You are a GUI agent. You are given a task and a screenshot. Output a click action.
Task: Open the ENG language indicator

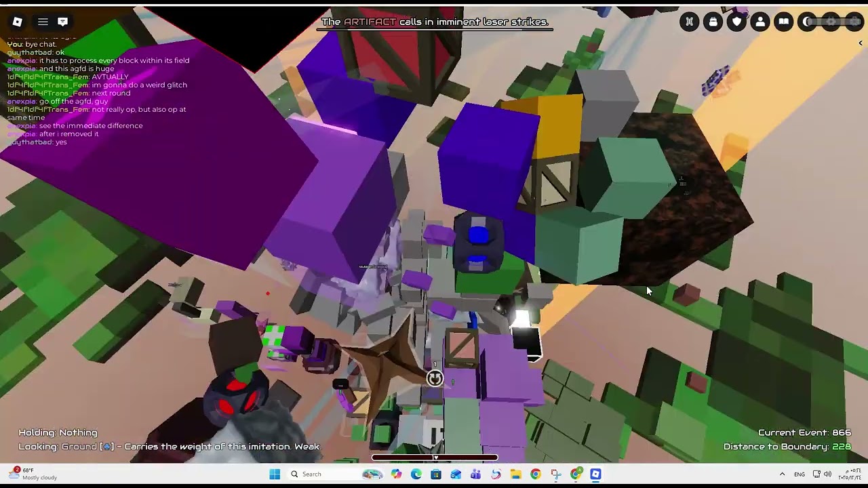[x=800, y=474]
